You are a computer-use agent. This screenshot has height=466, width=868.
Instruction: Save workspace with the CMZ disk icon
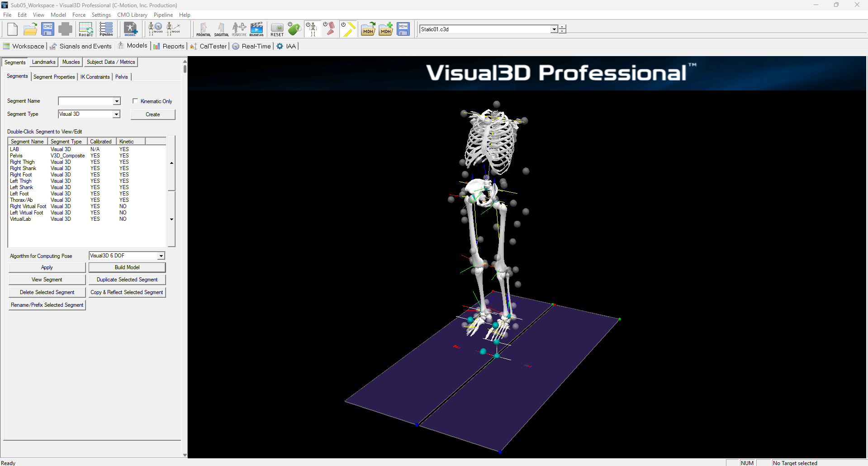click(47, 29)
